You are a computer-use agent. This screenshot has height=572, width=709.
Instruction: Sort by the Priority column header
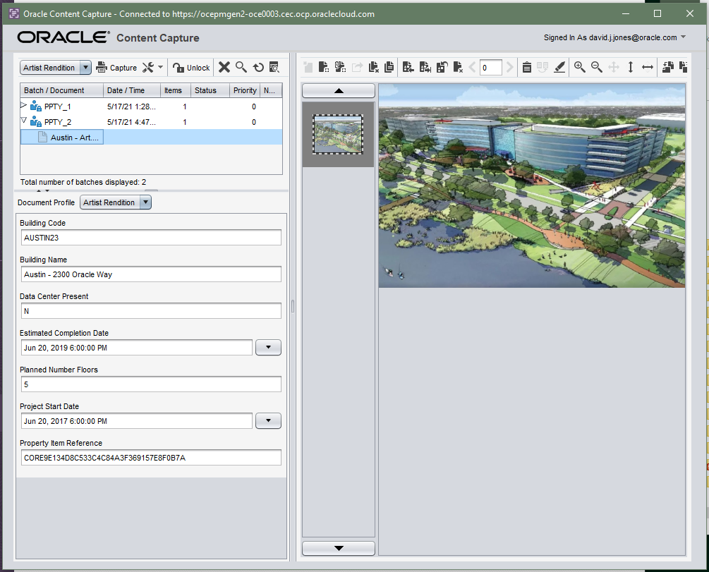245,90
